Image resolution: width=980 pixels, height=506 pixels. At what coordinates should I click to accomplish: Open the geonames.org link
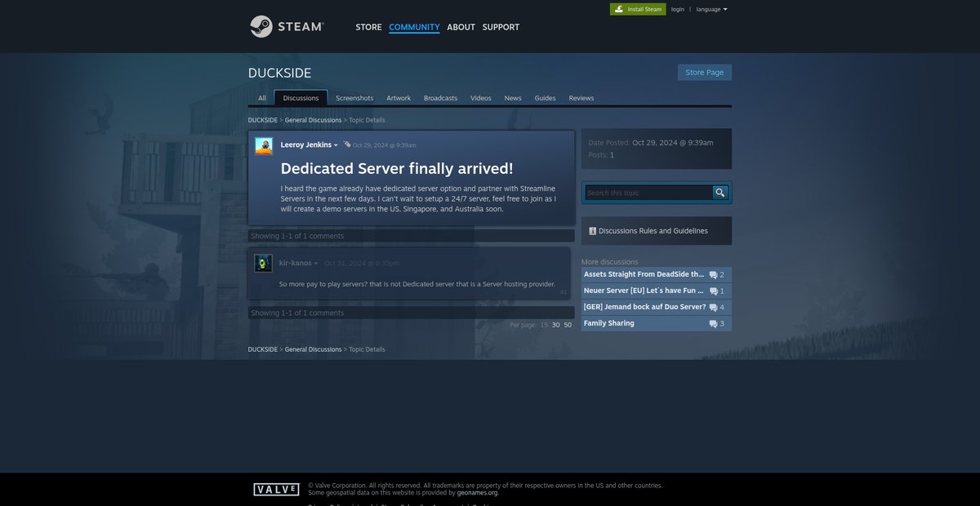[x=477, y=492]
